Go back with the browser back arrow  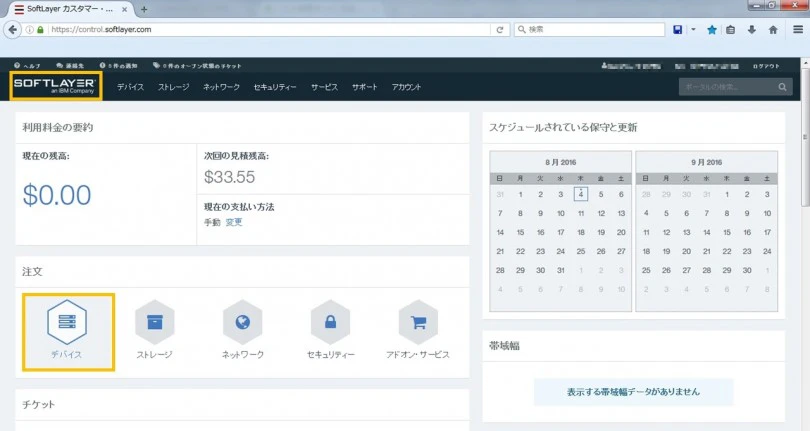(12, 29)
